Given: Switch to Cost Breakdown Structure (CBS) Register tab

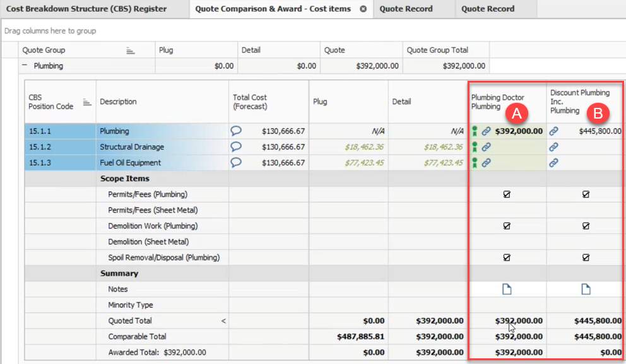Looking at the screenshot, I should (x=86, y=9).
